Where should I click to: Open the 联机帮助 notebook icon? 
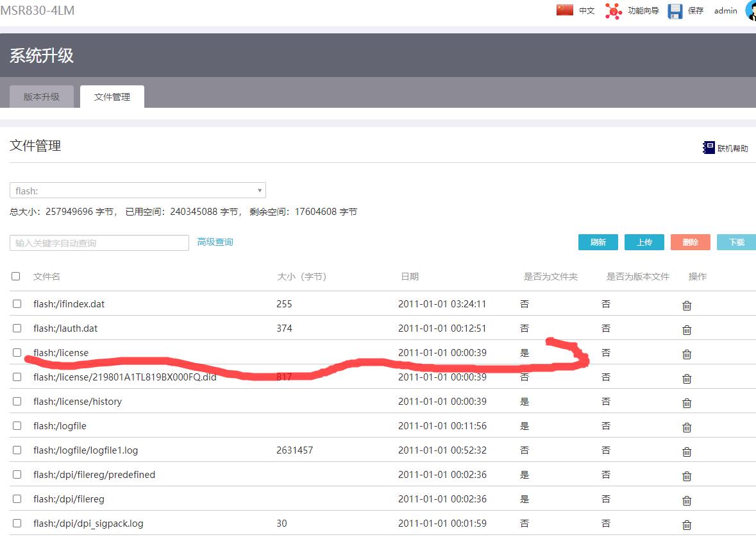click(709, 148)
